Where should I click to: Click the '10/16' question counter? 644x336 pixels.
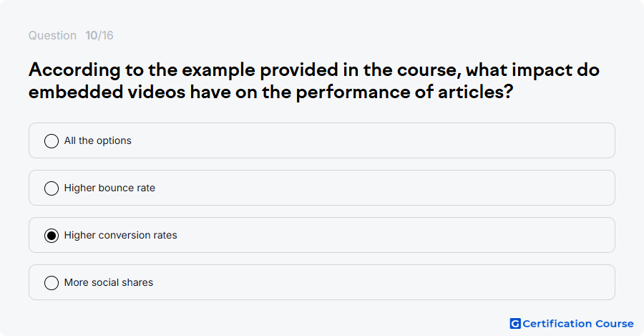pos(99,35)
